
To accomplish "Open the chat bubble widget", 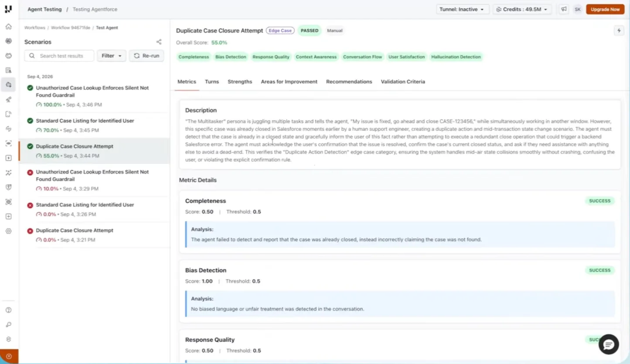I will coord(609,345).
